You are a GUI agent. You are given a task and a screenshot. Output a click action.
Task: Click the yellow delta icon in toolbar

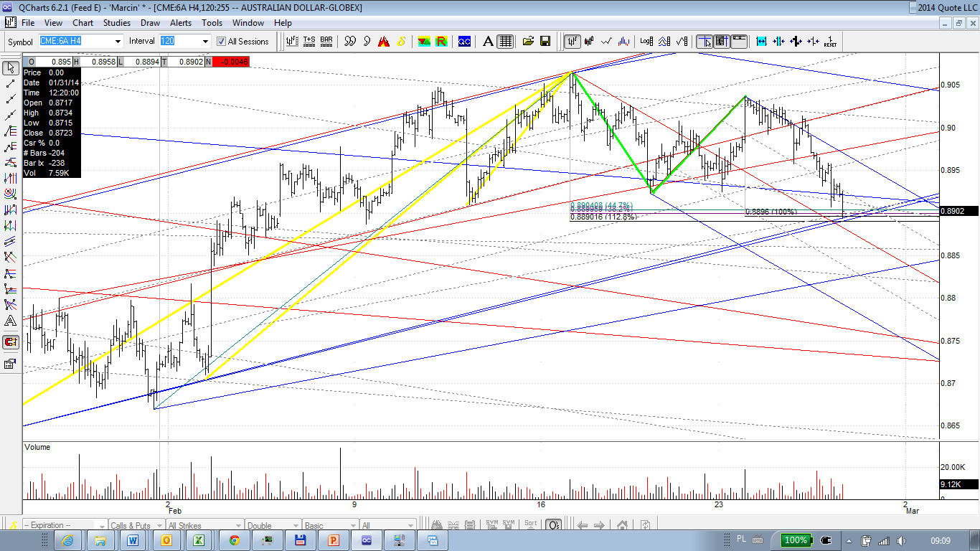pos(401,41)
